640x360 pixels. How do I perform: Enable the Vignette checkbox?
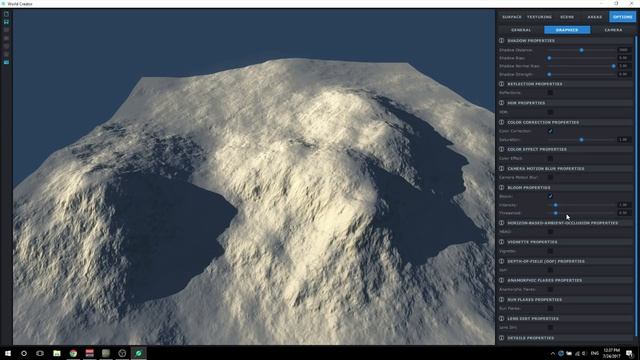coord(550,251)
